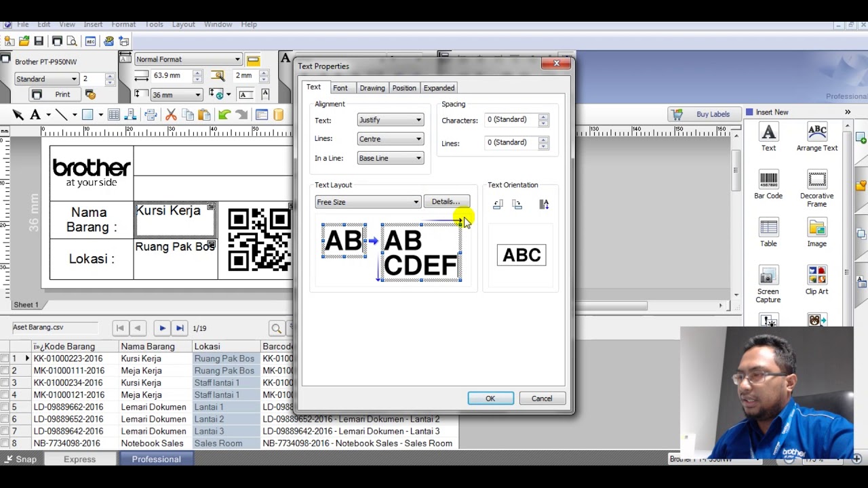
Task: Switch to Express mode
Action: [x=79, y=460]
